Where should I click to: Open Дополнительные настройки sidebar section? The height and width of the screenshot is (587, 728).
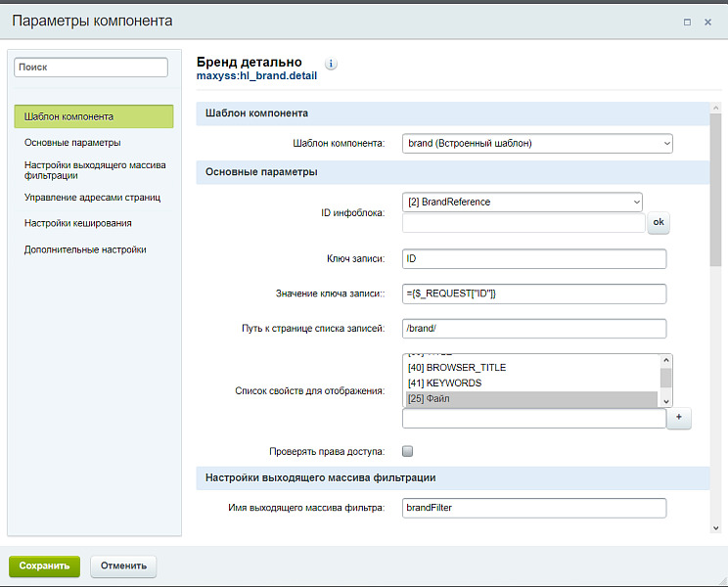(85, 249)
